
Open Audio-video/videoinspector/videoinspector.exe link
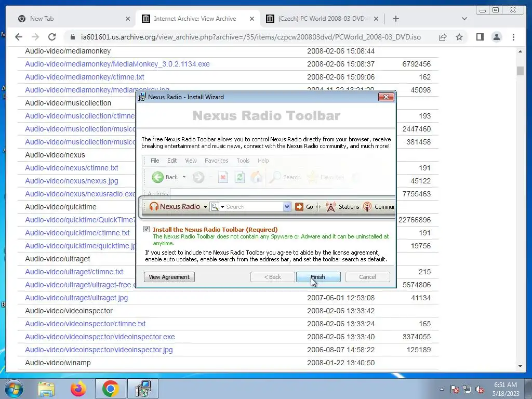[100, 337]
